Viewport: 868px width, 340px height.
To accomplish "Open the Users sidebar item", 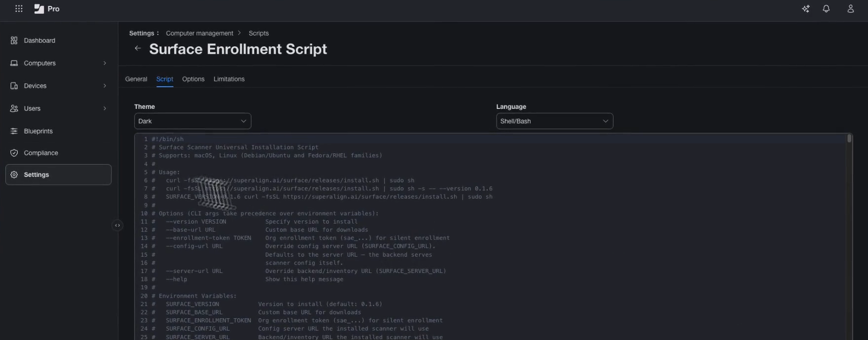I will click(58, 108).
